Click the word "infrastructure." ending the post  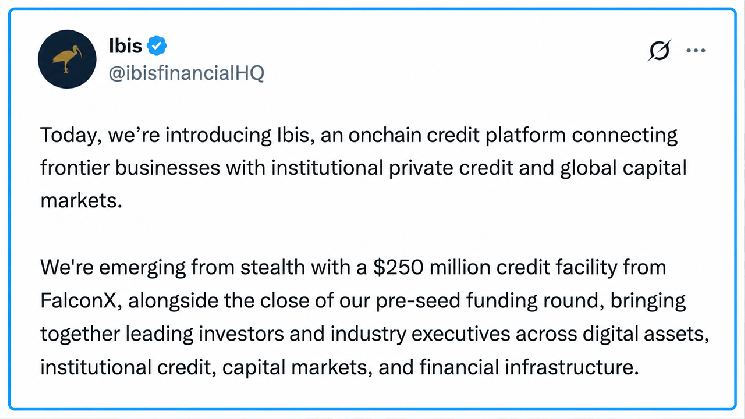pos(572,367)
